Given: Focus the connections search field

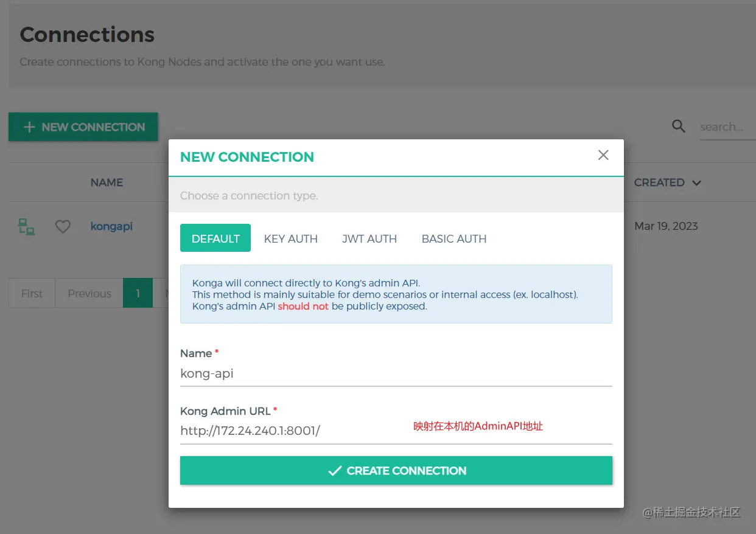Looking at the screenshot, I should click(727, 127).
